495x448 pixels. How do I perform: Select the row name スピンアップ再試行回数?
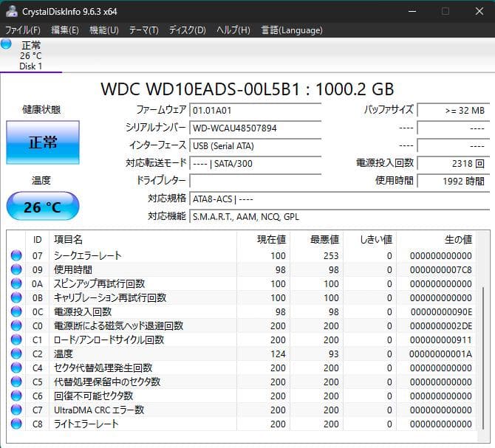100,283
